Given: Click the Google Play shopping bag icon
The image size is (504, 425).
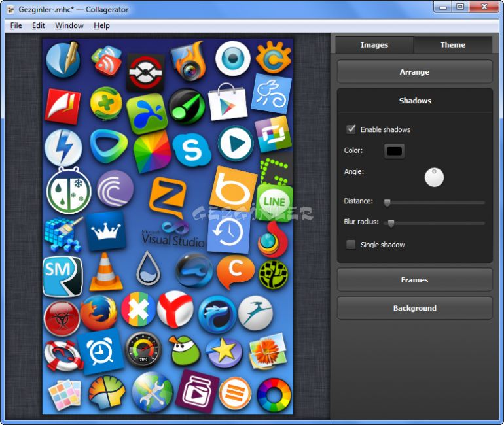Looking at the screenshot, I should click(x=228, y=103).
